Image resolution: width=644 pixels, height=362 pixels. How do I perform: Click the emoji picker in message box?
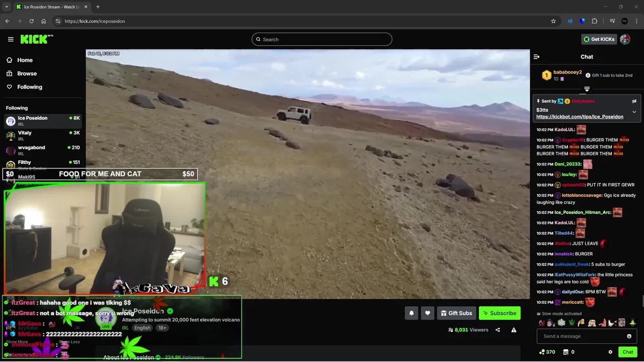click(x=629, y=336)
